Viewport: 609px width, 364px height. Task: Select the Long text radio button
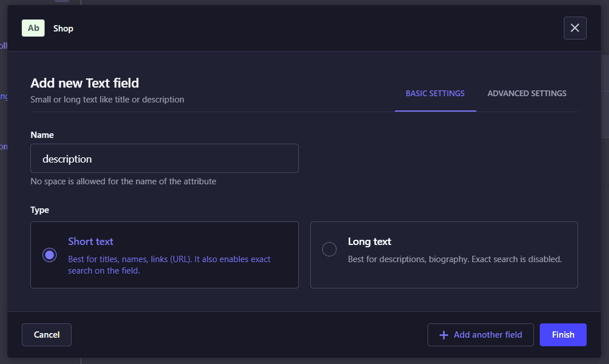(329, 250)
